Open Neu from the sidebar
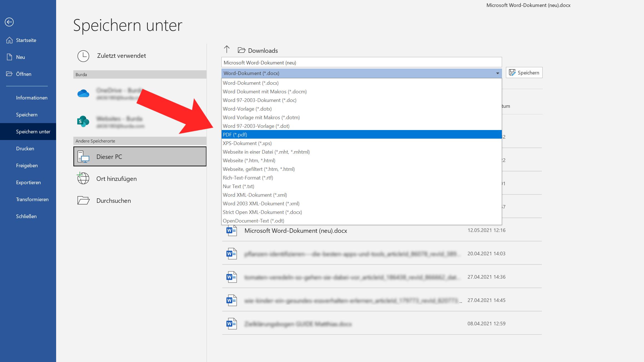Viewport: 644px width, 362px height. (x=21, y=57)
